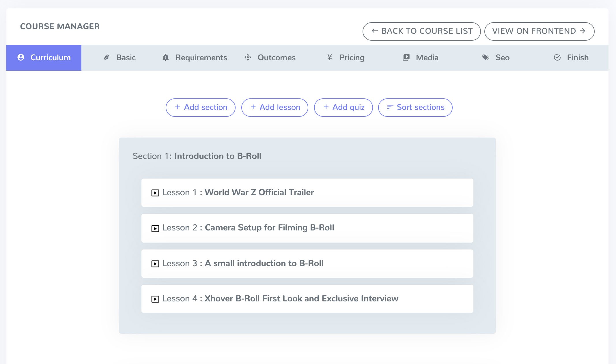This screenshot has height=364, width=616.
Task: Click the Add quiz button
Action: coord(343,108)
